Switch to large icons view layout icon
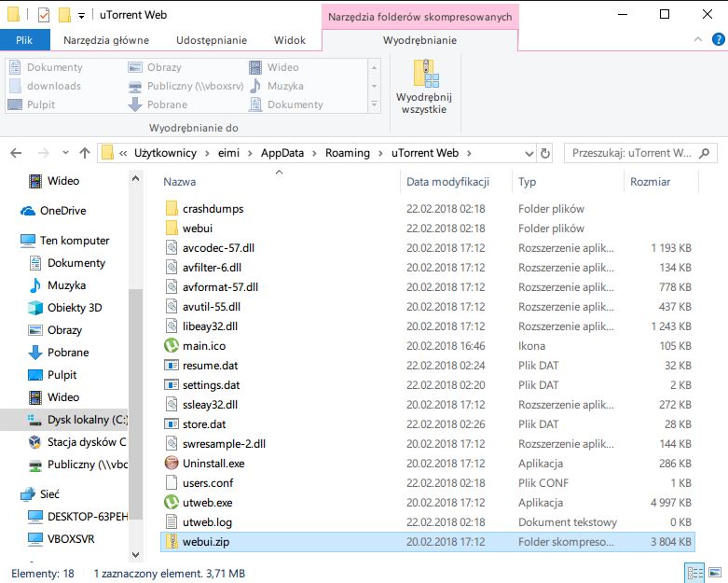Viewport: 728px width, 583px height. pos(715,573)
